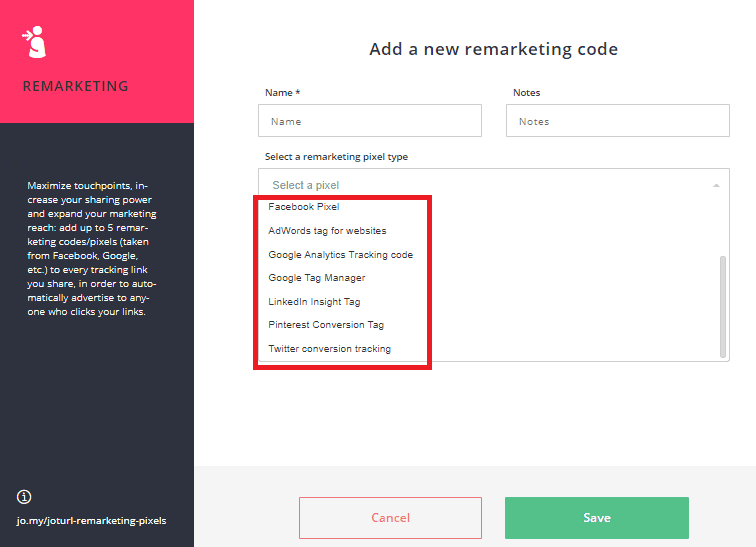756x547 pixels.
Task: Click the REMARKETING sidebar heading
Action: (76, 86)
